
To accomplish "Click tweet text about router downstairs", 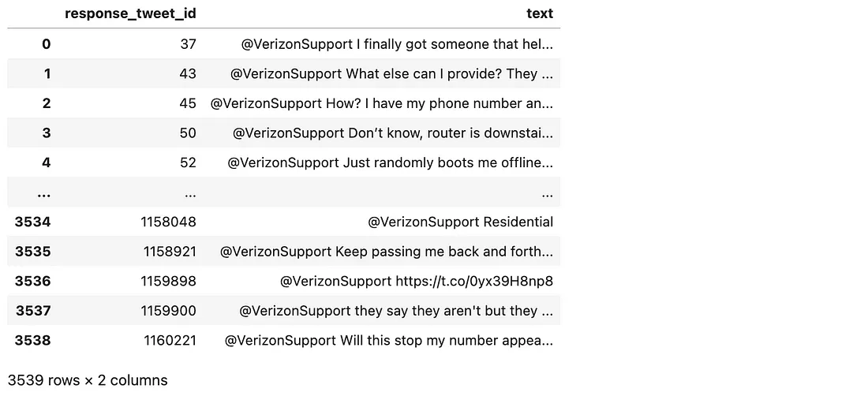I will click(x=392, y=133).
